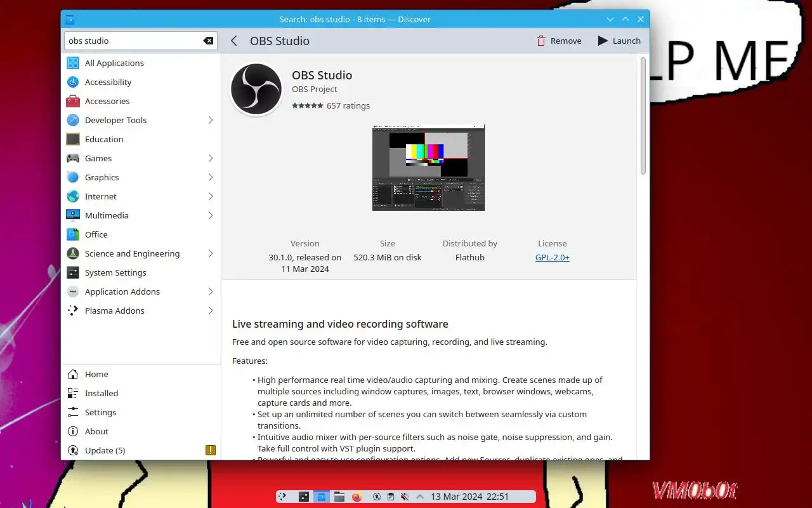
Task: Enlarge the OBS Studio screenshot thumbnail
Action: click(428, 168)
